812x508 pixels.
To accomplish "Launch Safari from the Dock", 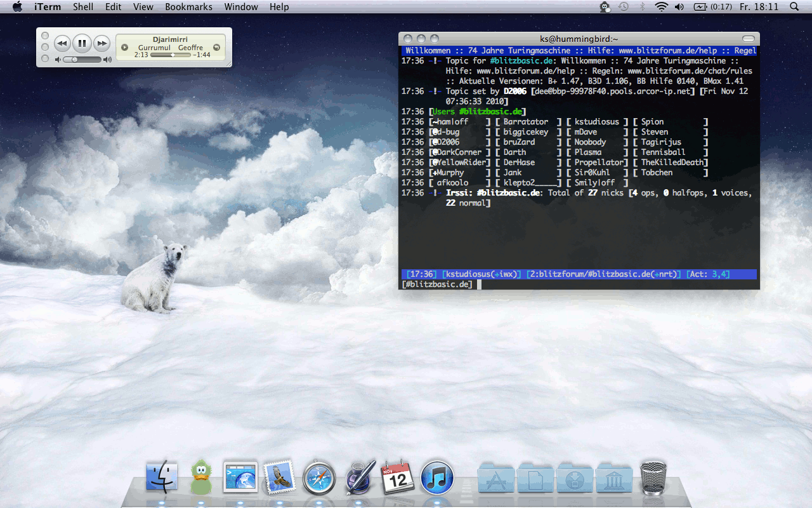I will point(318,478).
